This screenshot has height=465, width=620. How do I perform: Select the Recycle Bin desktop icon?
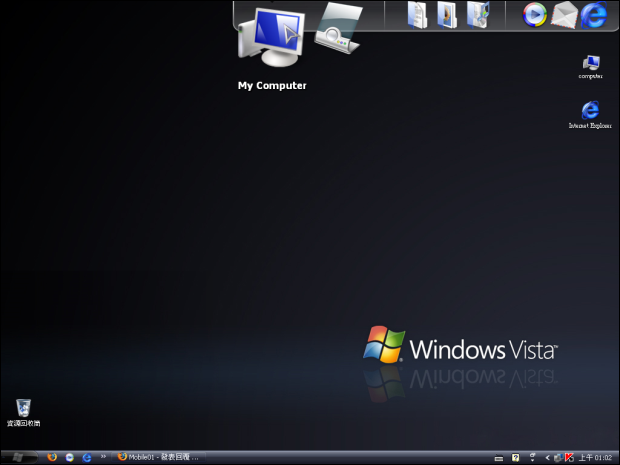click(23, 413)
